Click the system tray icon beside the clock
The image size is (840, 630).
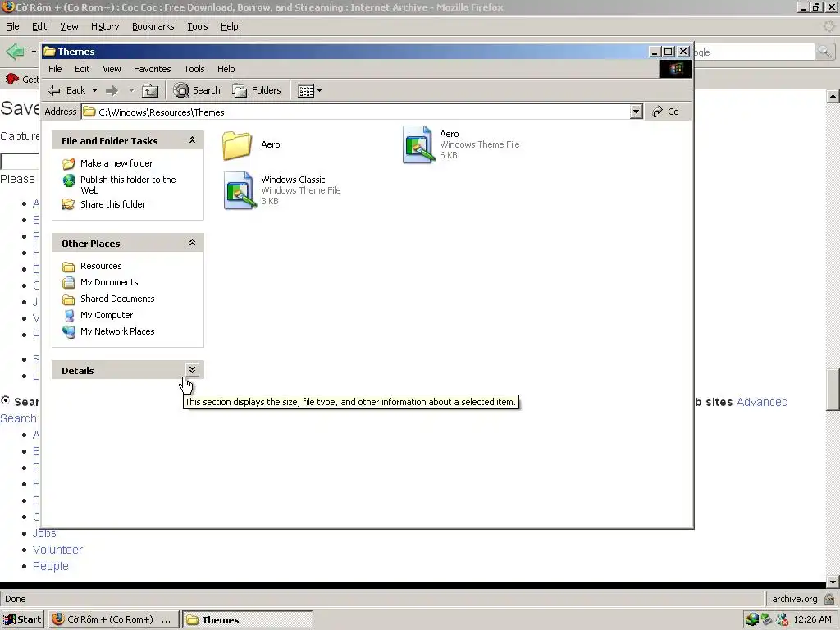click(782, 619)
